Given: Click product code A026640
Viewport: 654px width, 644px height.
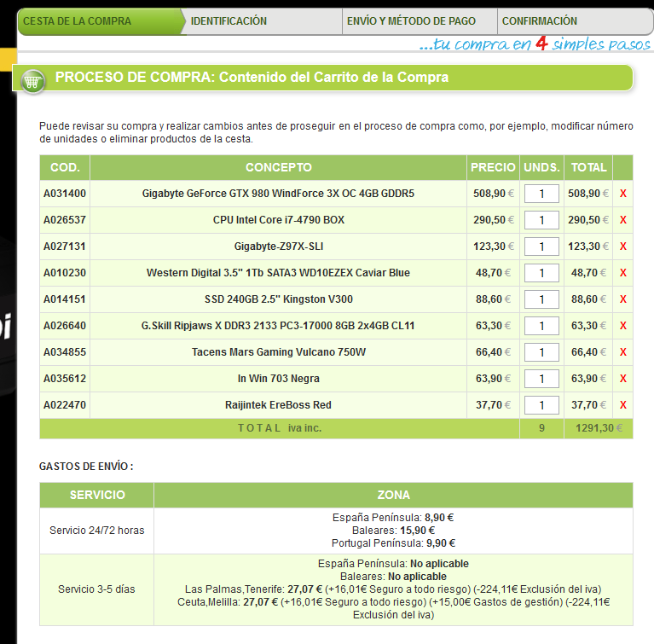Looking at the screenshot, I should point(65,326).
